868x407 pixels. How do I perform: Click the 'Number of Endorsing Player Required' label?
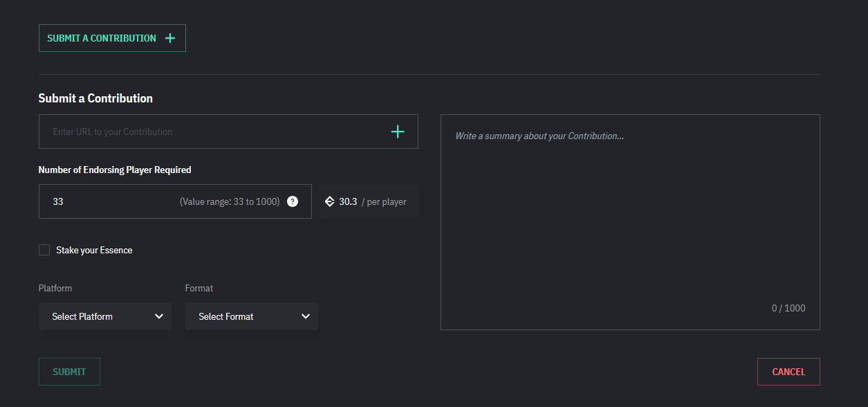click(115, 170)
